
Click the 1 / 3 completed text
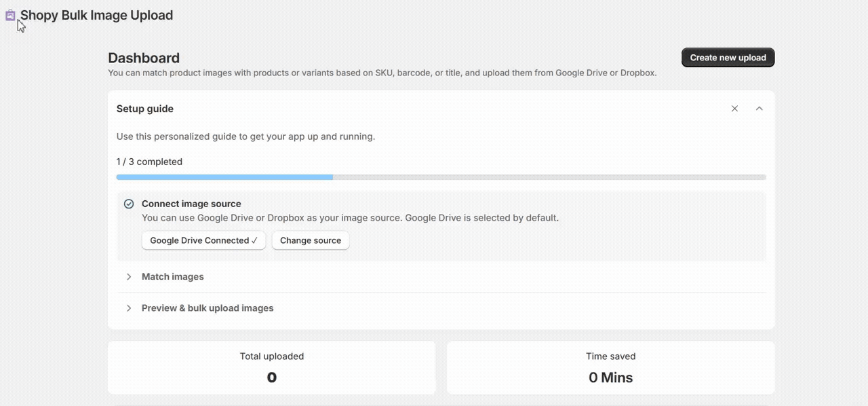(149, 162)
